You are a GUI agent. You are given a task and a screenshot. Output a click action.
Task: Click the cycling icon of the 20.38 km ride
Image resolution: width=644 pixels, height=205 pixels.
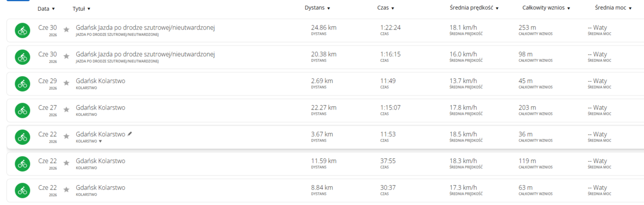pos(22,57)
